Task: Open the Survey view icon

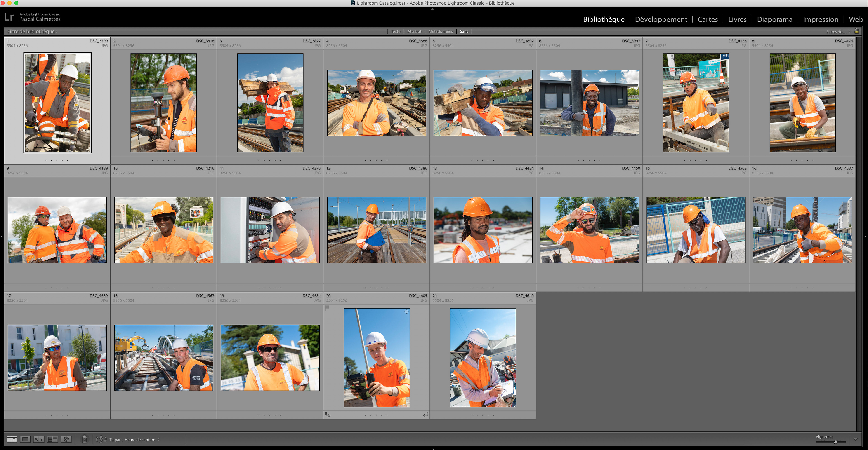Action: pos(53,439)
